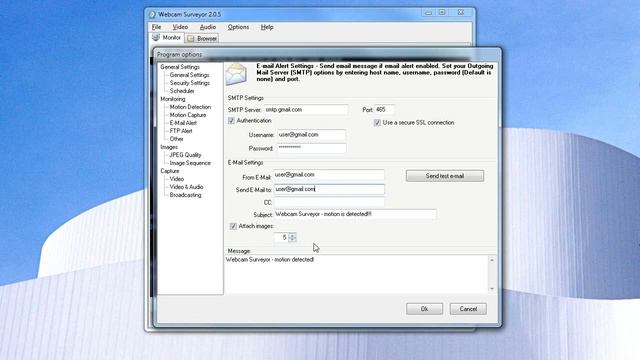
Task: Decrease attached images count with down arrow
Action: [292, 240]
